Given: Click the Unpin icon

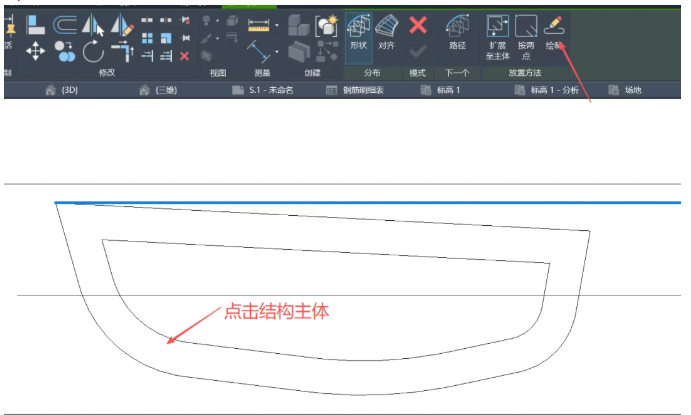Looking at the screenshot, I should coord(185,20).
